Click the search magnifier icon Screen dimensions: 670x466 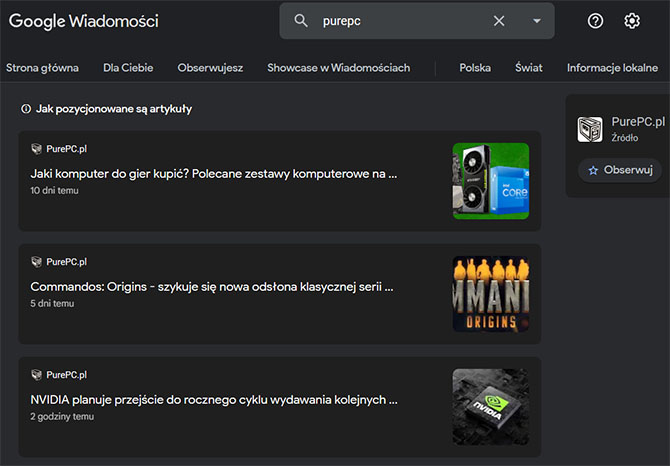pyautogui.click(x=301, y=21)
